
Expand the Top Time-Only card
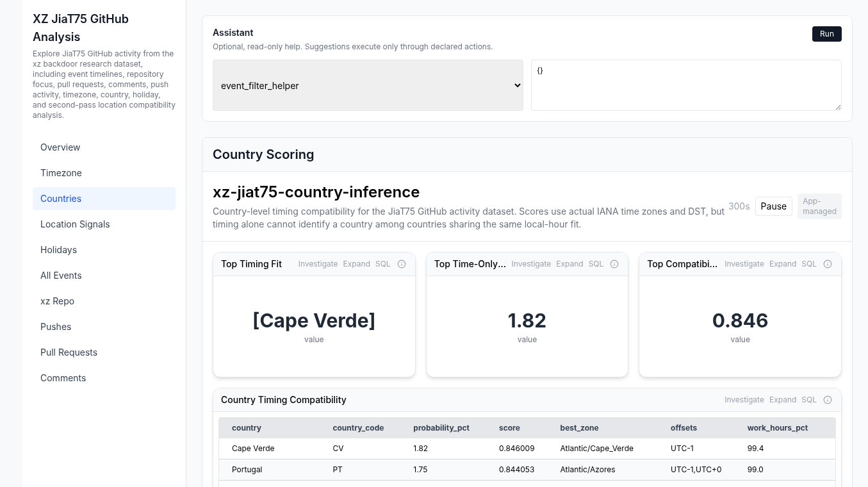(x=569, y=264)
